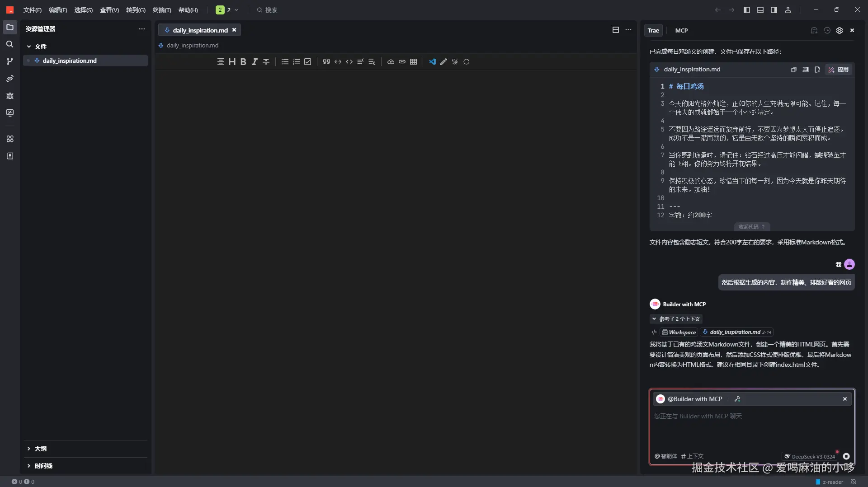
Task: Open the Source Control view
Action: (x=9, y=61)
